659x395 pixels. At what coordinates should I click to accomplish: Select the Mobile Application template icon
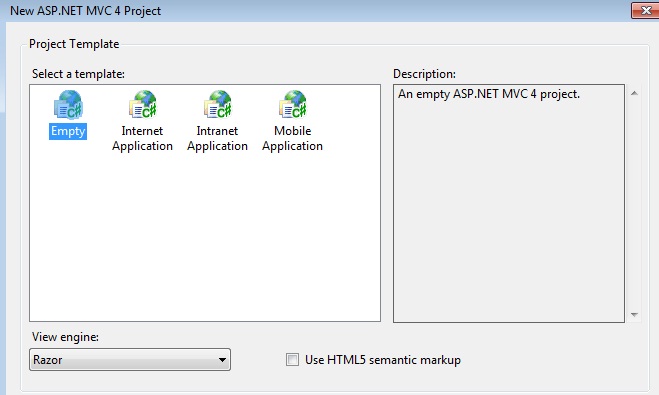coord(293,105)
